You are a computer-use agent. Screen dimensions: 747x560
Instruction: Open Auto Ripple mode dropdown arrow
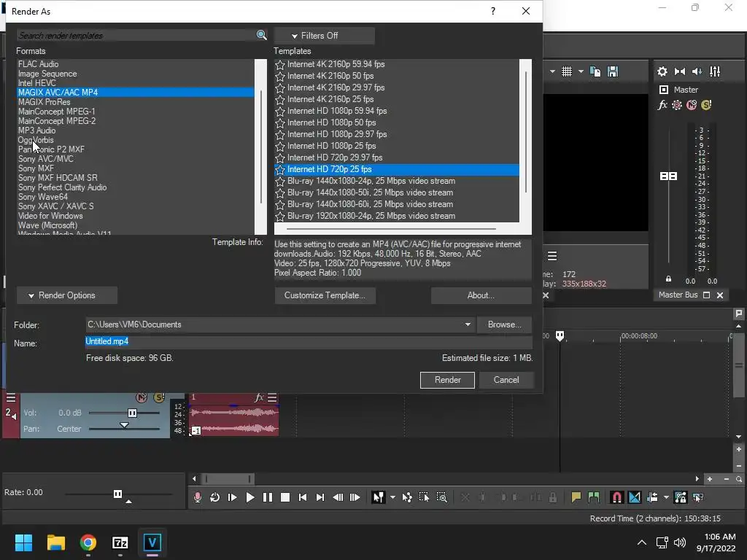point(666,497)
